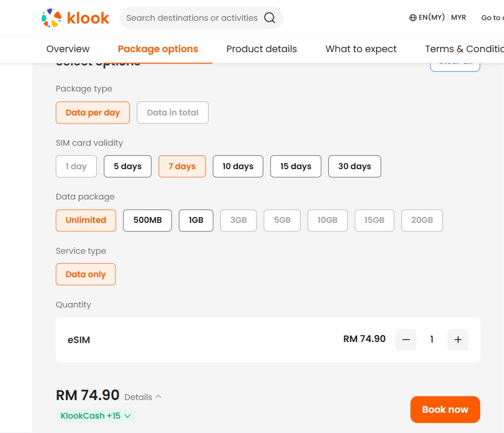
Task: Open the Product details tab
Action: point(261,49)
